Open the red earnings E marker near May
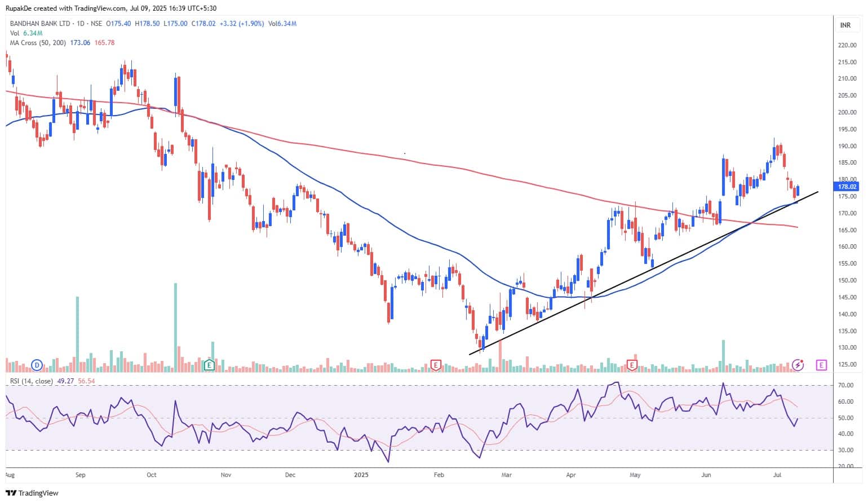 632,365
